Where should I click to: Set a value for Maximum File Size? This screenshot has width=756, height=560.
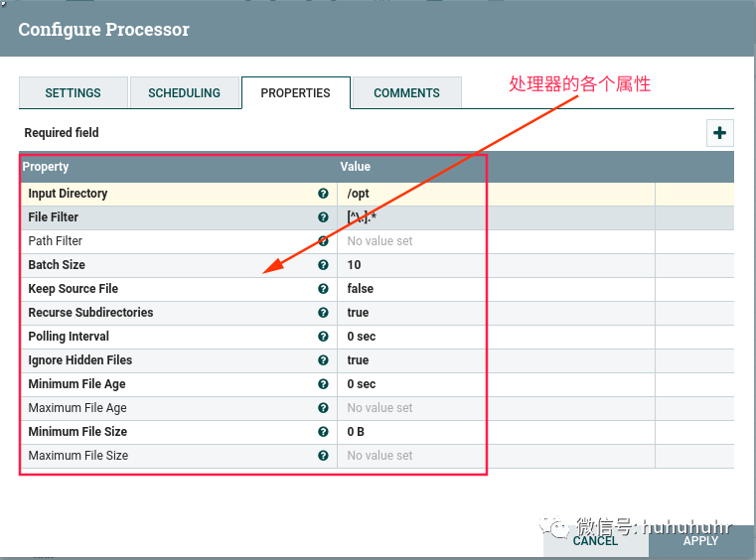[x=496, y=457]
